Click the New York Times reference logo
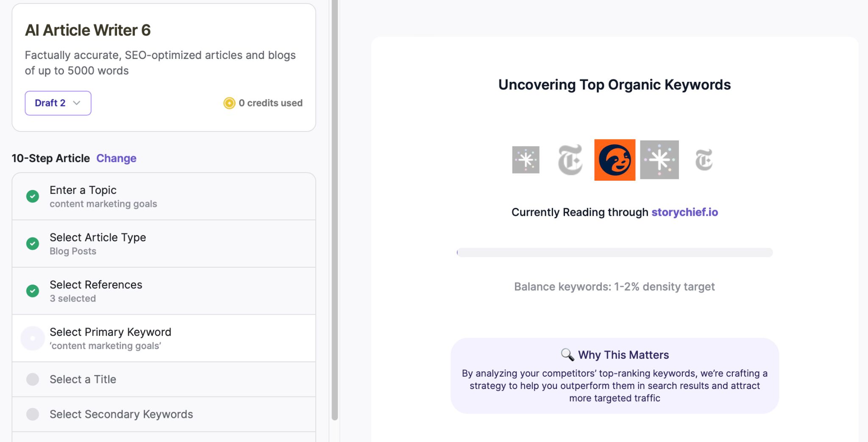 click(570, 160)
